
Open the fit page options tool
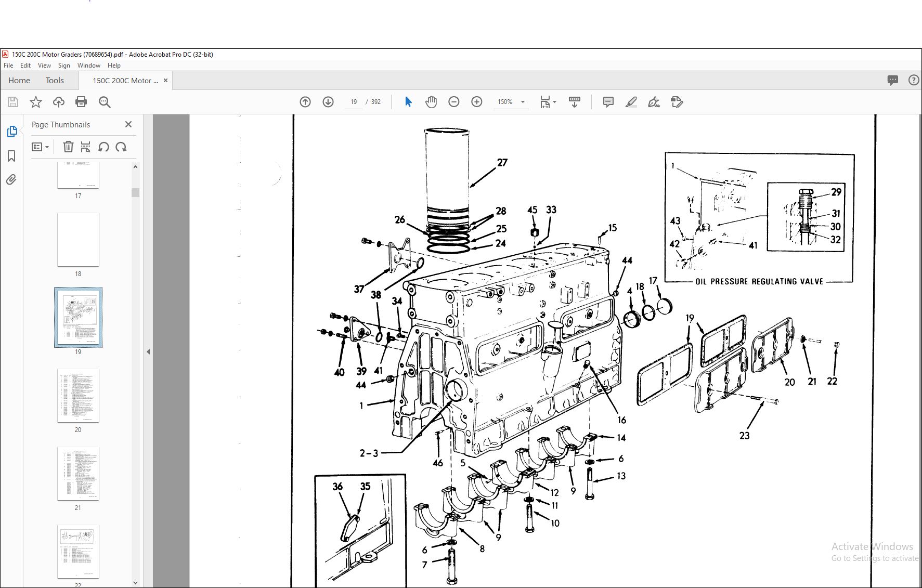[x=548, y=102]
